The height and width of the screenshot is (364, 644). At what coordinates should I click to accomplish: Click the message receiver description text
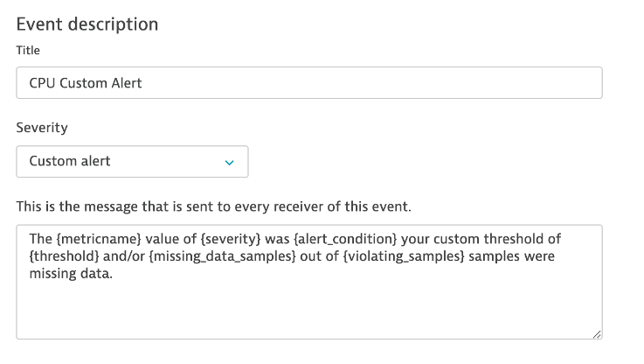point(213,207)
